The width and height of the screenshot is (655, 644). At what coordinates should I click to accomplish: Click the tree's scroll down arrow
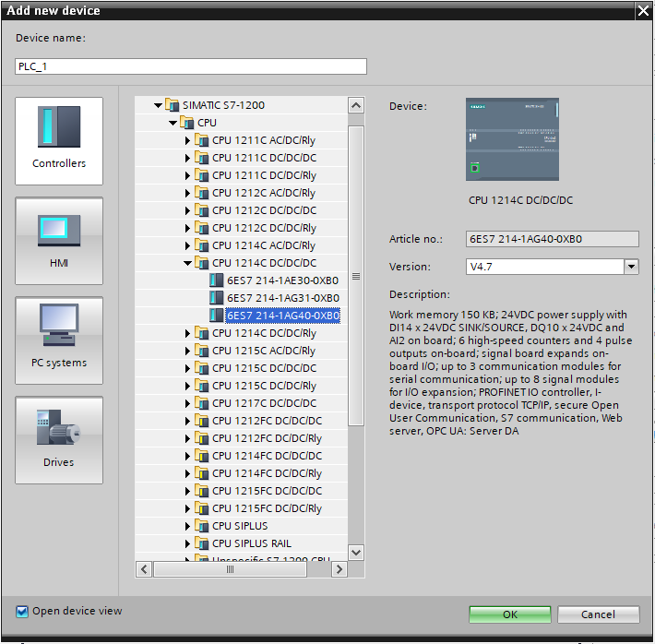click(x=356, y=552)
